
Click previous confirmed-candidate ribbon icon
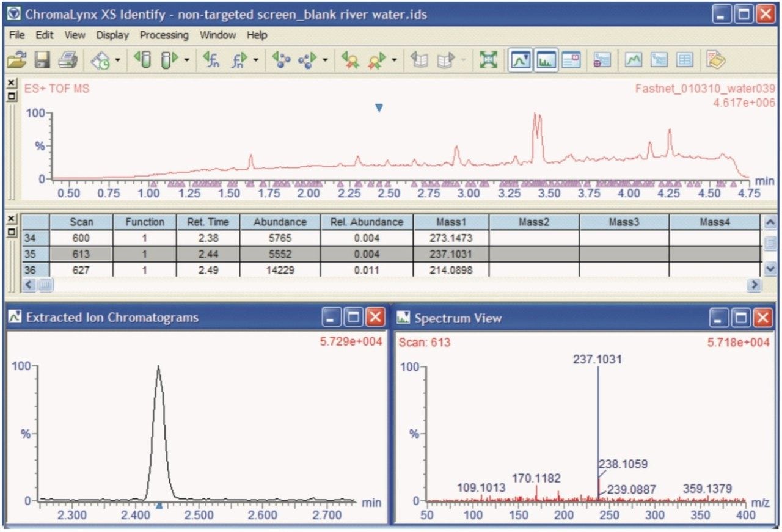[350, 60]
